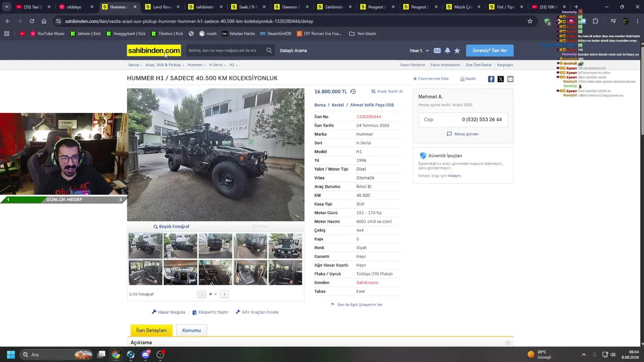The image size is (644, 362).
Task: Show previous photo thumbnails page
Action: [202, 294]
